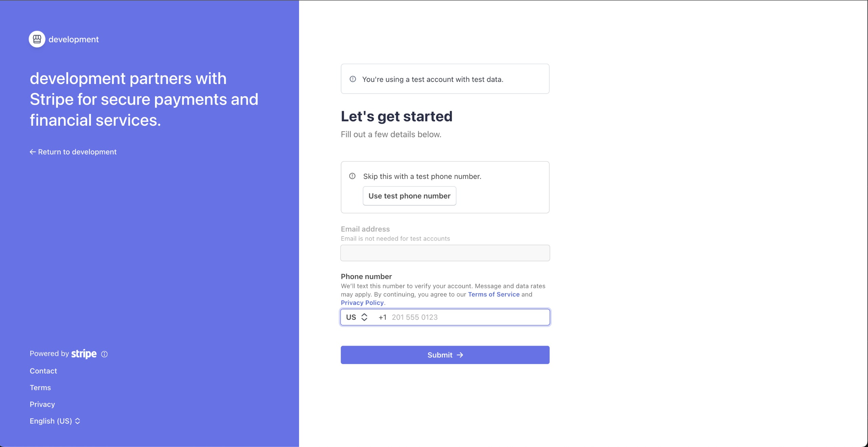Screen dimensions: 868x447
Task: Click the info icon beside Stripe logo
Action: click(x=104, y=354)
